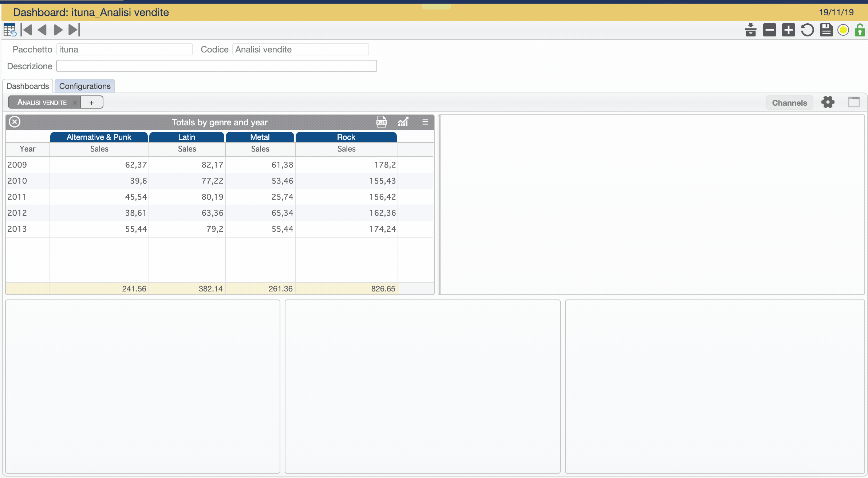
Task: Click the Pacchetto input field
Action: tap(125, 49)
